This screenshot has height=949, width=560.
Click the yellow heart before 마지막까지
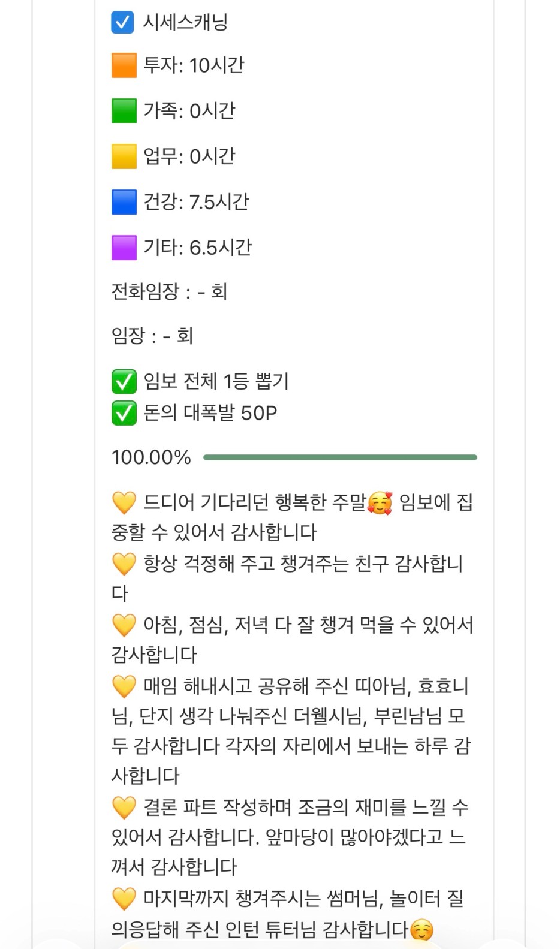124,899
